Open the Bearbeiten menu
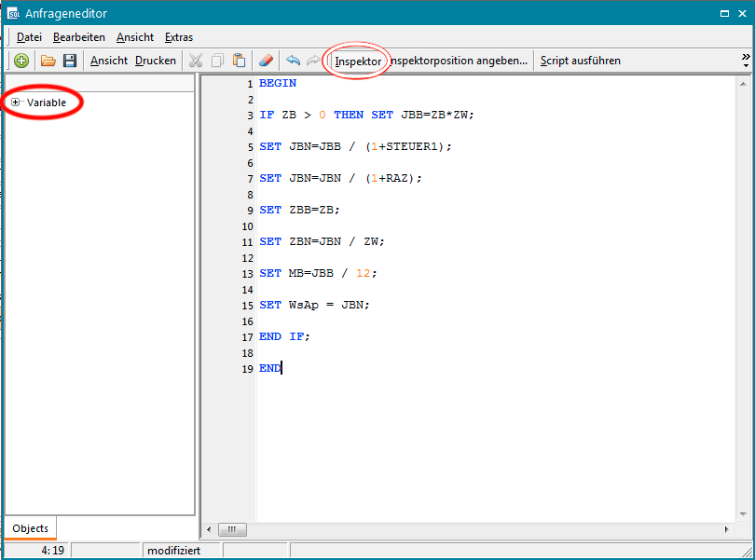755x560 pixels. pyautogui.click(x=79, y=37)
